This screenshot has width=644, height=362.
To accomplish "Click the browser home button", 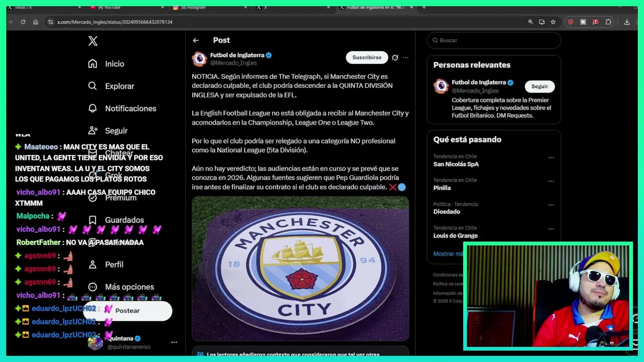I will [x=35, y=22].
